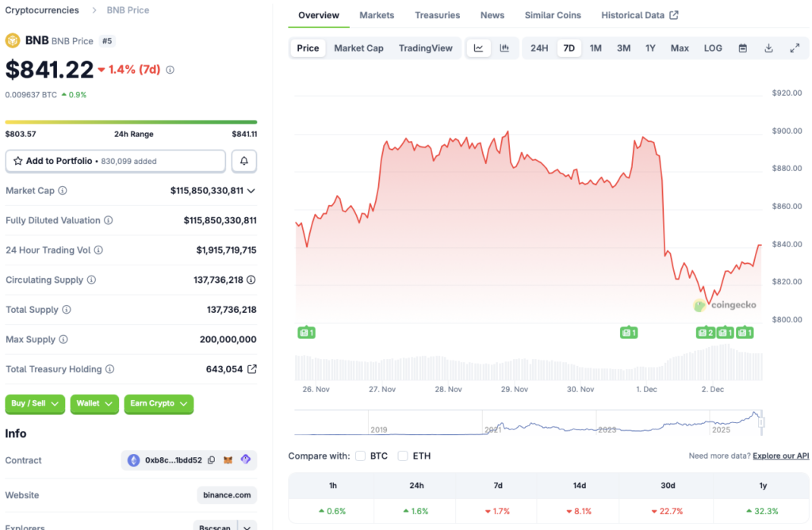This screenshot has height=530, width=812.
Task: Select the candlestick chart view icon
Action: point(505,48)
